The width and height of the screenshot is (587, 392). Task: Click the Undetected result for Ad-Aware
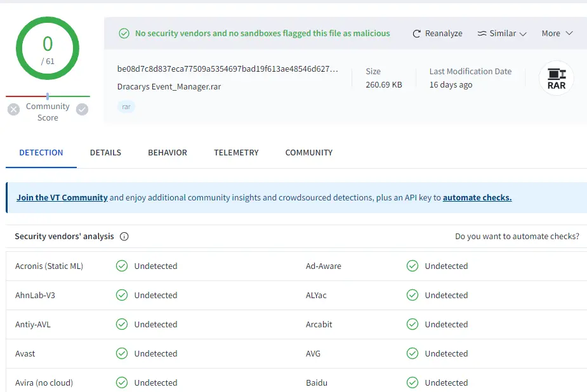coord(446,266)
